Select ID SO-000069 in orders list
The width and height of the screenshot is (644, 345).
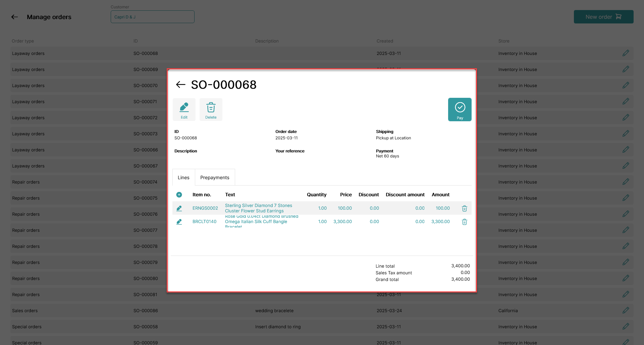(x=146, y=70)
